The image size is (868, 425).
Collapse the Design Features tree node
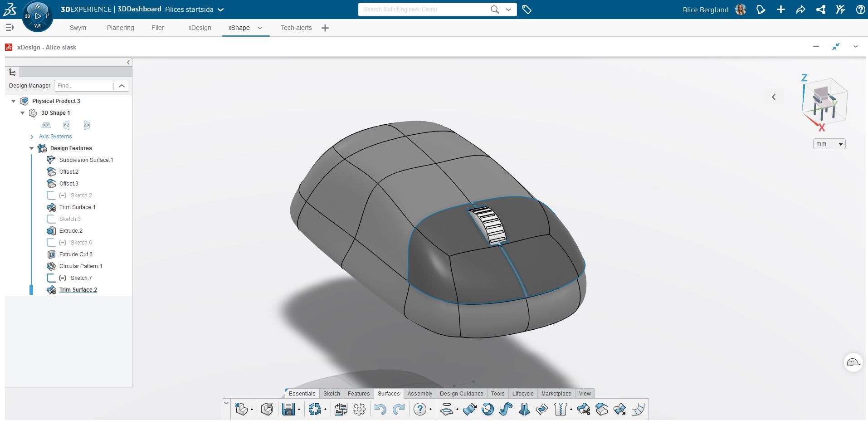[32, 148]
